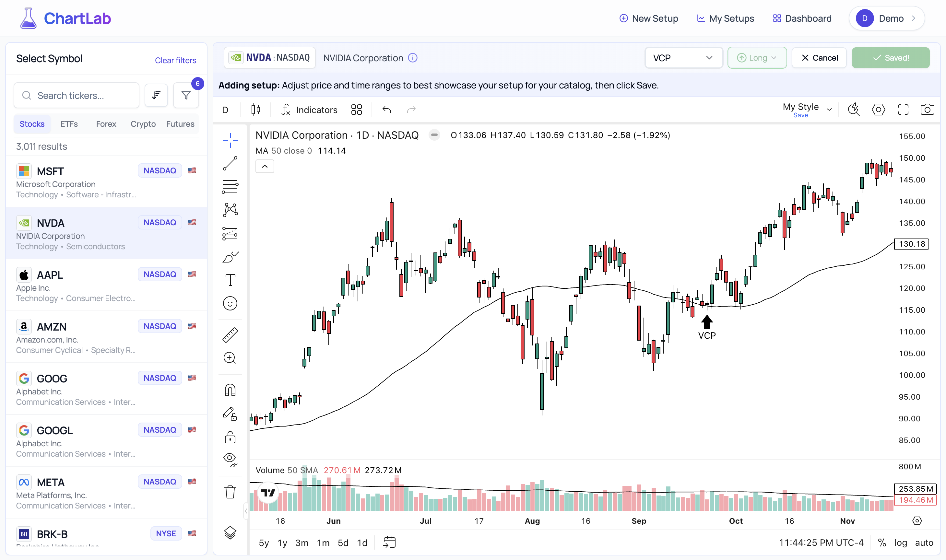Open the indicator templates grid icon

point(356,110)
